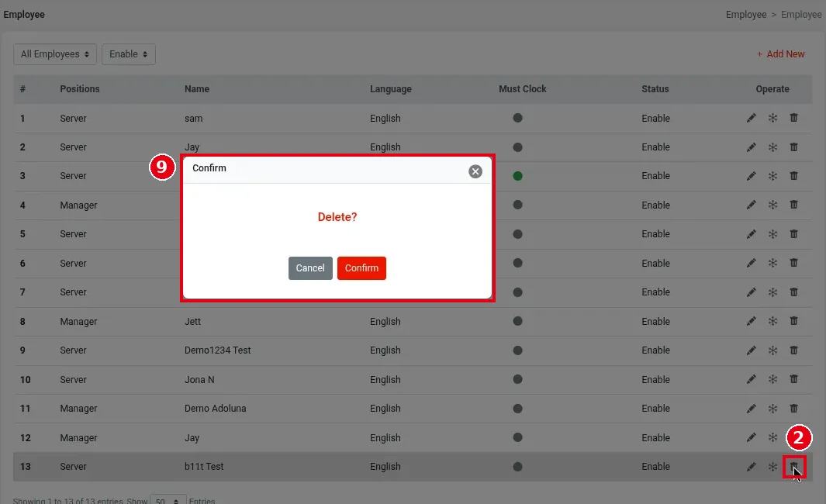Edit the row 12 manager Jay with the pencil
The image size is (826, 504).
pos(752,437)
